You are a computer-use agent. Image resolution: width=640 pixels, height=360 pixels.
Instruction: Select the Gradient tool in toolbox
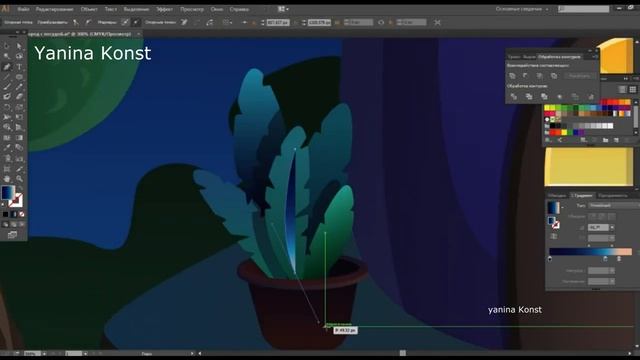(19, 138)
